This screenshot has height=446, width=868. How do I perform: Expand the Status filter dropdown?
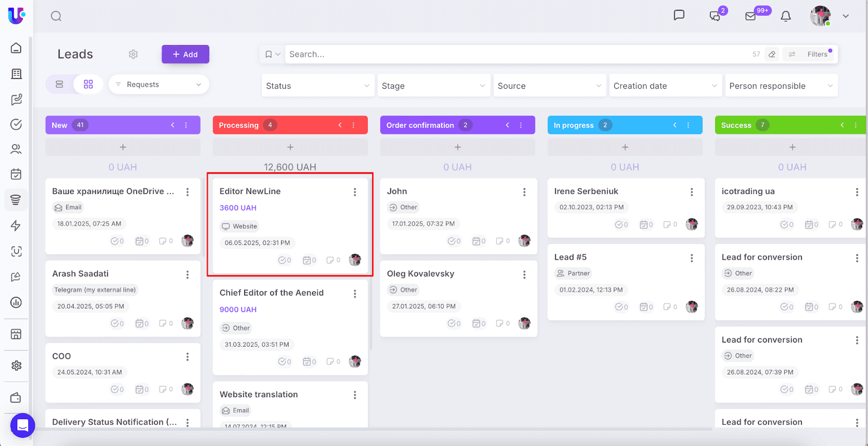318,86
